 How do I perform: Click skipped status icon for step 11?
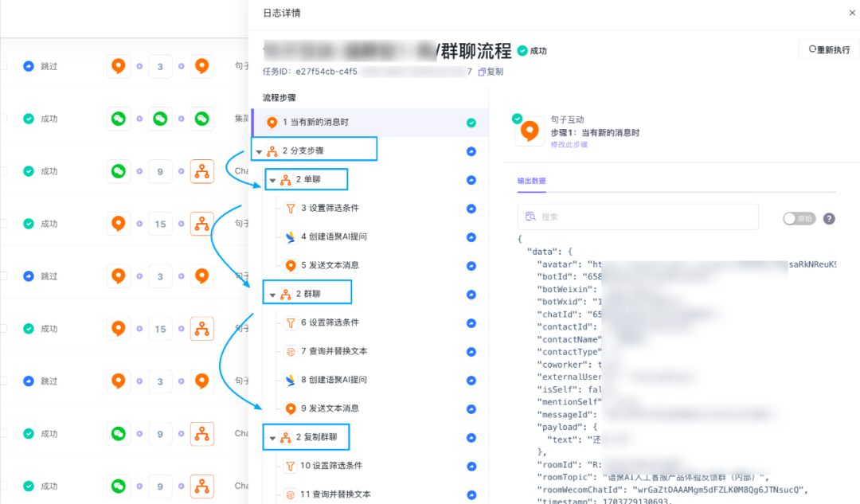coord(471,494)
